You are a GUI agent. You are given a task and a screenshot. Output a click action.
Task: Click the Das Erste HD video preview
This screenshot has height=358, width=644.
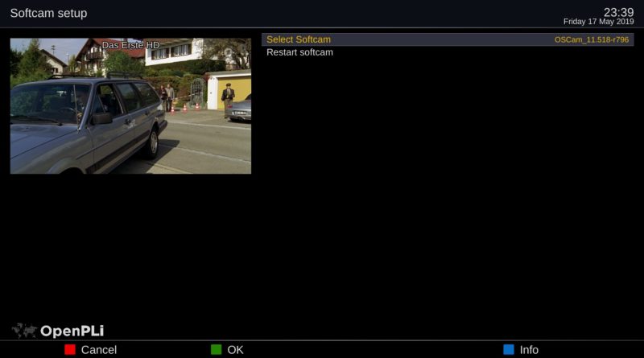tap(130, 106)
